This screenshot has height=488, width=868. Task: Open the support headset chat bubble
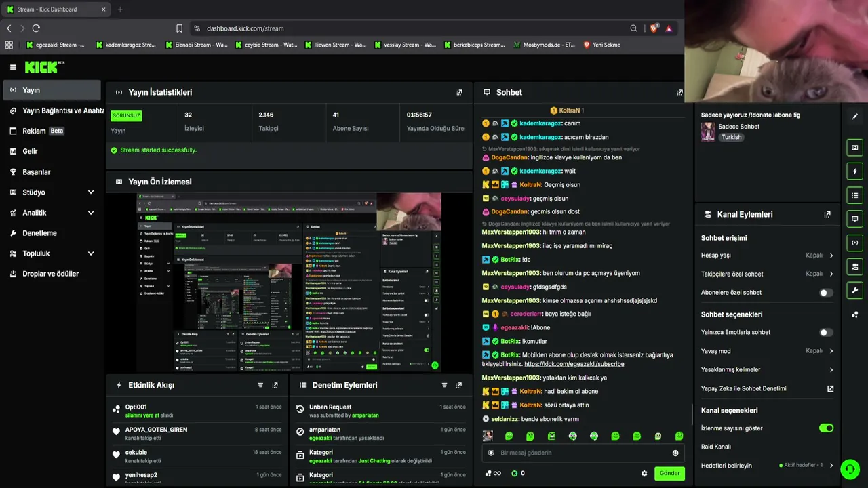coord(850,469)
